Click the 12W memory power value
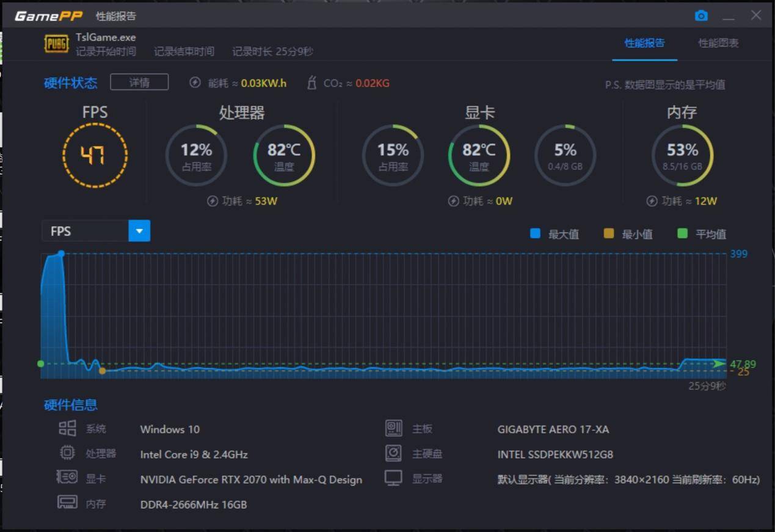The image size is (775, 532). coord(706,201)
